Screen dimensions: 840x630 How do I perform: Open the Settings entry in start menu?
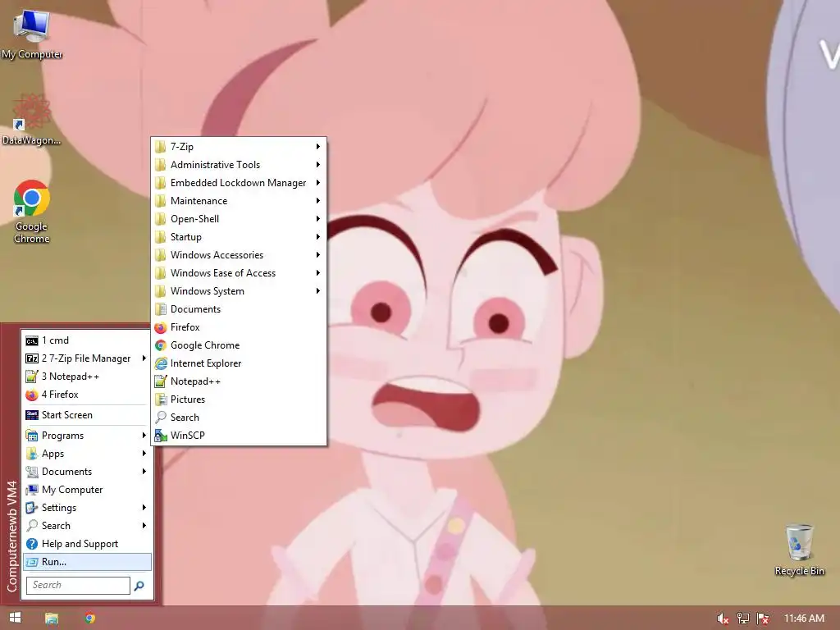click(86, 507)
